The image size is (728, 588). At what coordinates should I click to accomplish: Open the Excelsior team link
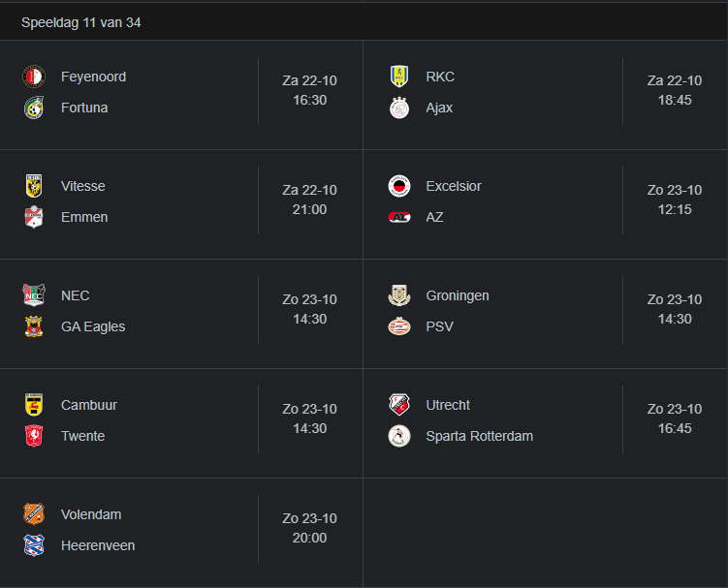tap(454, 186)
